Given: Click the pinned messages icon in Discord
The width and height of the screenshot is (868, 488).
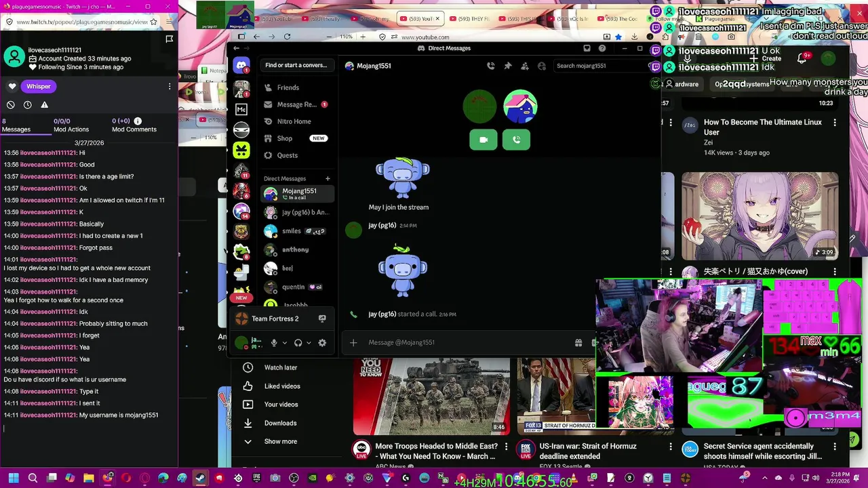Looking at the screenshot, I should click(507, 66).
